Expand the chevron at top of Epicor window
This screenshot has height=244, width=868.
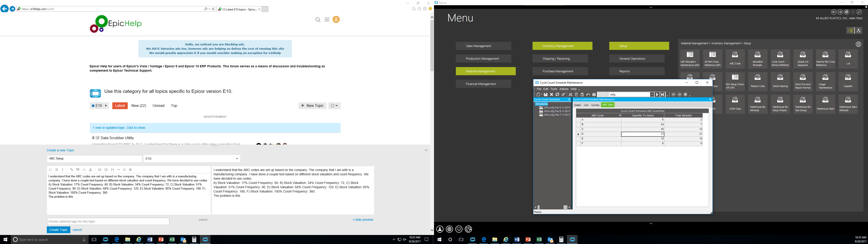point(651,7)
